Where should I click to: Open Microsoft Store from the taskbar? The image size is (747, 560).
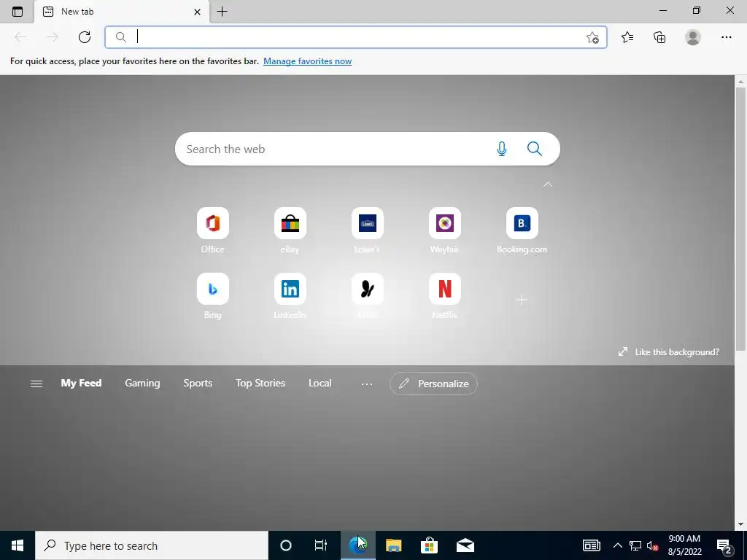pyautogui.click(x=429, y=545)
